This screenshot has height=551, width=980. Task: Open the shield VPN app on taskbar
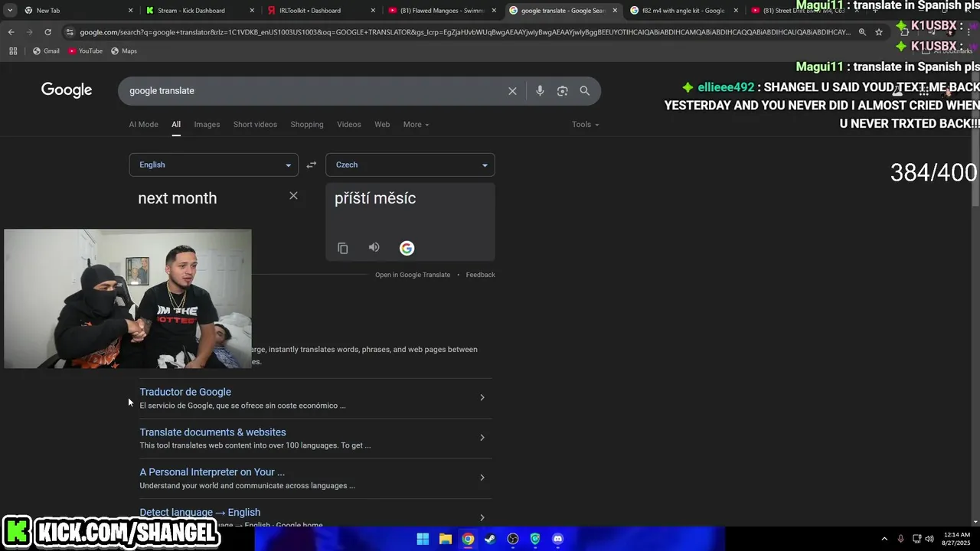(x=535, y=539)
